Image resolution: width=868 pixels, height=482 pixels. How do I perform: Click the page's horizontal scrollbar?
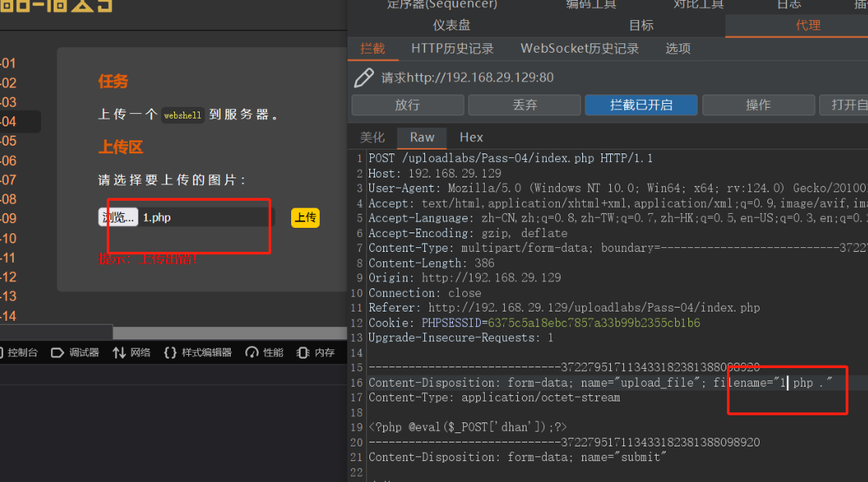(x=230, y=332)
